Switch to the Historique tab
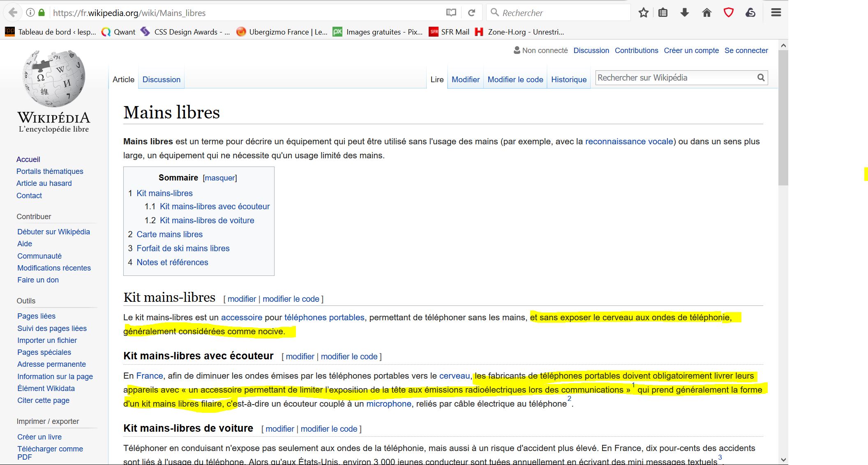This screenshot has height=465, width=868. click(568, 80)
